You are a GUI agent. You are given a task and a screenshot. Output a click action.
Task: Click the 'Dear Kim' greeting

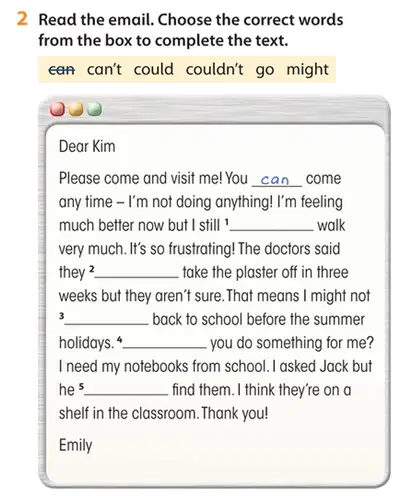[87, 146]
